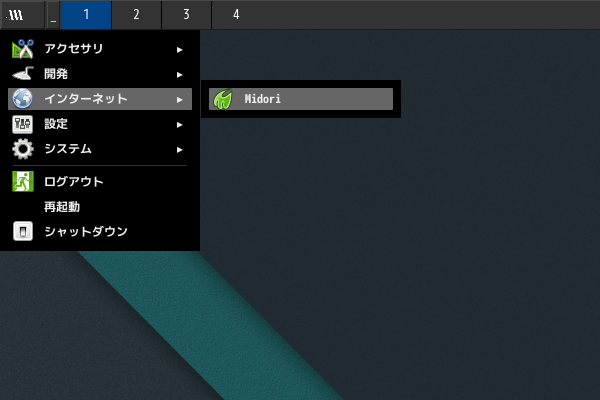600x400 pixels.
Task: Click the gear icon beside システム
Action: pyautogui.click(x=23, y=149)
